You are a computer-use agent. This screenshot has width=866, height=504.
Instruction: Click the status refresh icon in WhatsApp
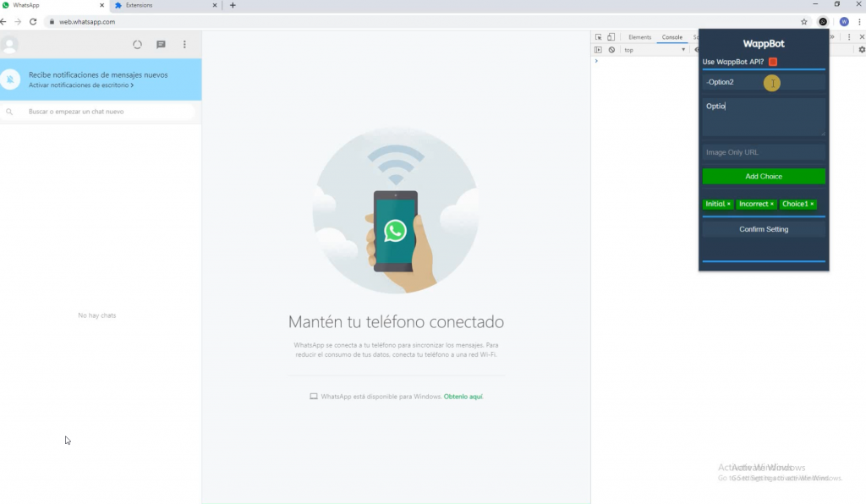(x=138, y=44)
